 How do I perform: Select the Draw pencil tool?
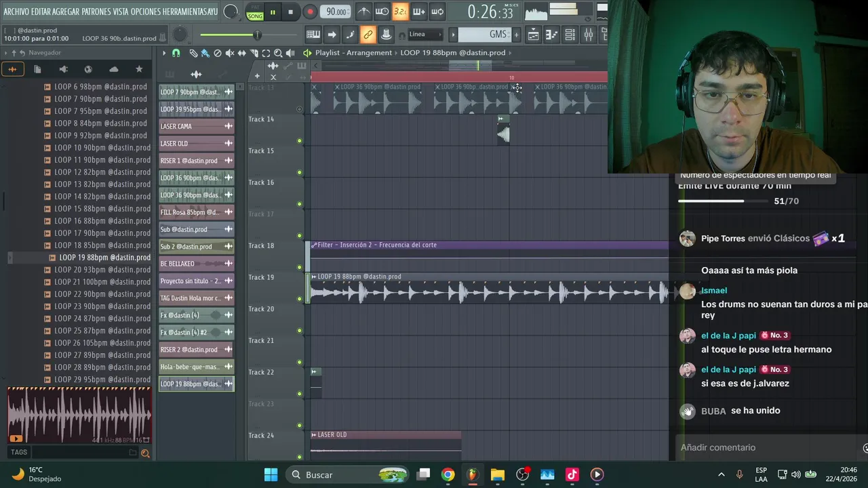click(193, 53)
